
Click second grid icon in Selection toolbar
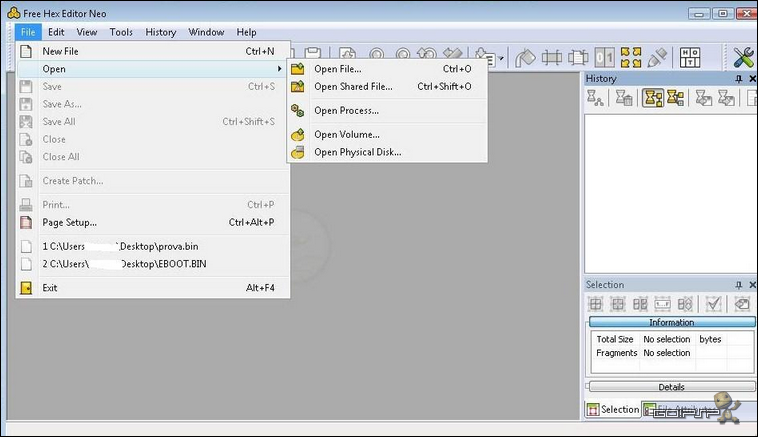click(618, 304)
